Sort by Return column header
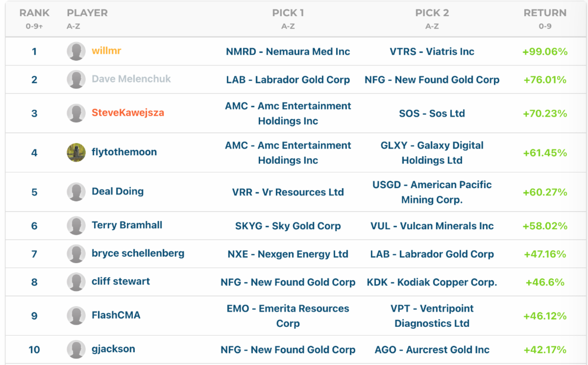The height and width of the screenshot is (365, 588). [x=545, y=14]
